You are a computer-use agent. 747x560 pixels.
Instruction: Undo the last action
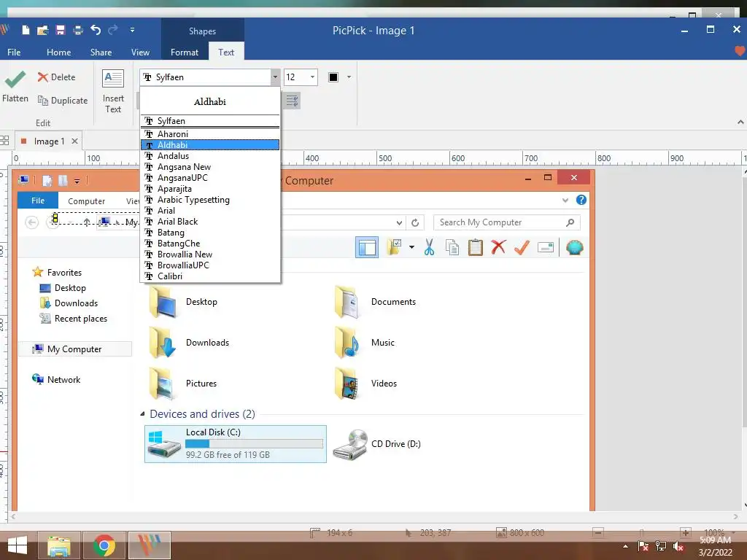click(96, 31)
